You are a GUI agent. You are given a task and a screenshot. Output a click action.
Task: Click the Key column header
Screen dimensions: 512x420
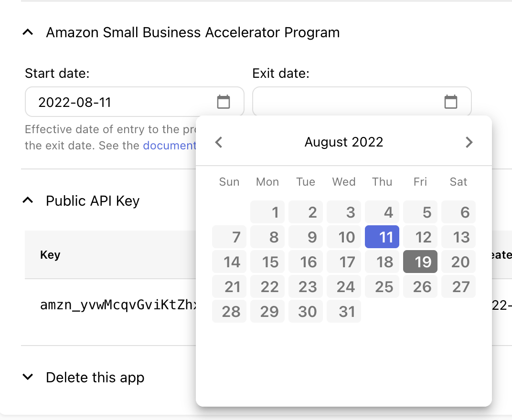(50, 255)
